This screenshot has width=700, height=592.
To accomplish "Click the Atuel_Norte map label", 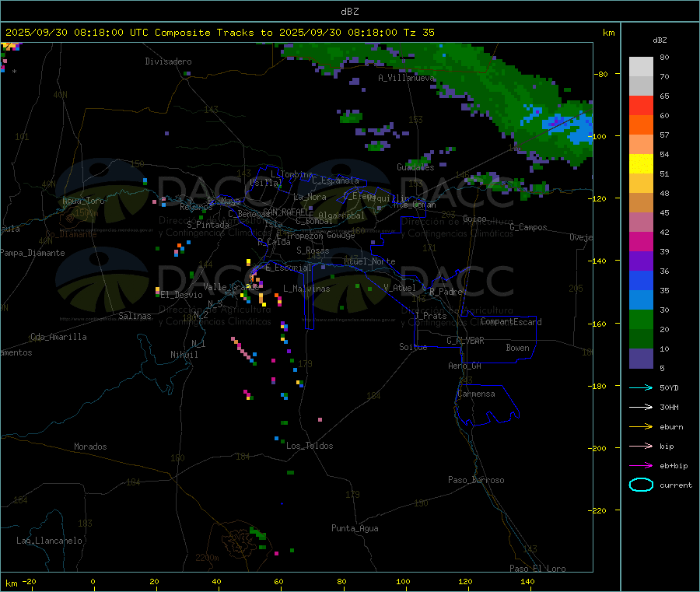I will pos(369,261).
